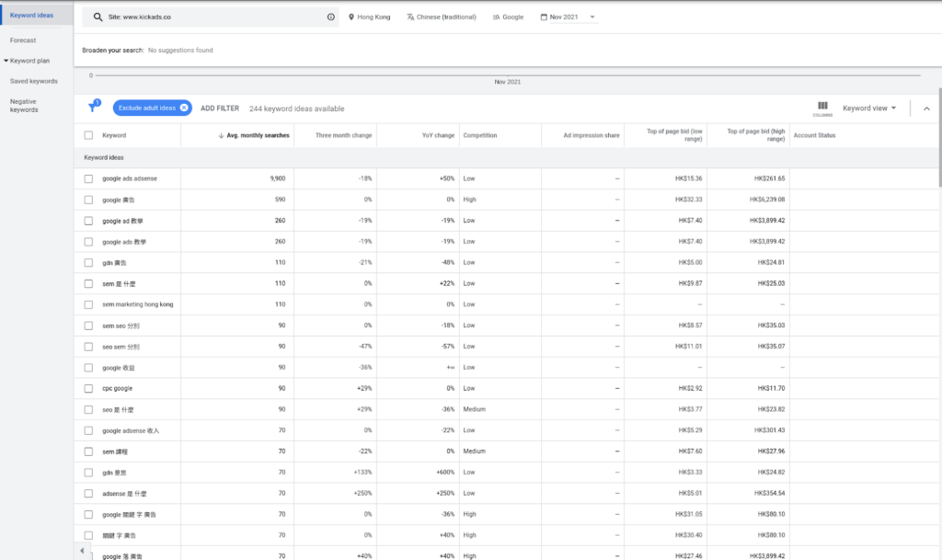
Task: Tick the select-all checkbox in header
Action: click(88, 135)
